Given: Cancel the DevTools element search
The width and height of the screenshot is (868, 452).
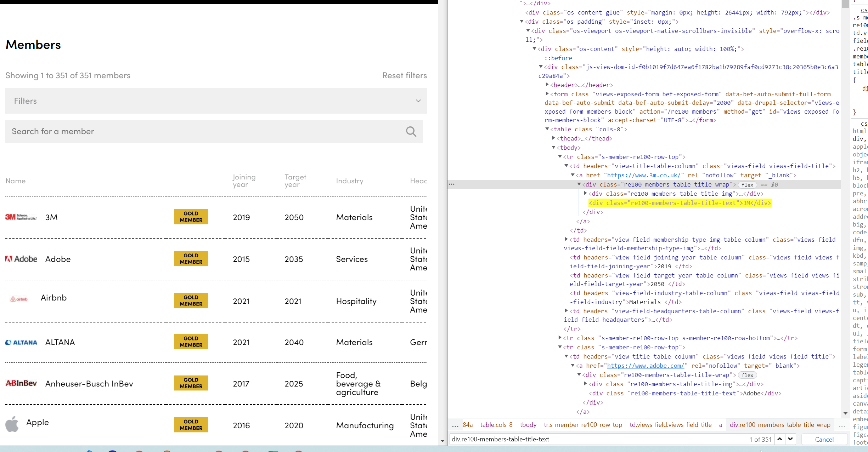Looking at the screenshot, I should coord(824,439).
